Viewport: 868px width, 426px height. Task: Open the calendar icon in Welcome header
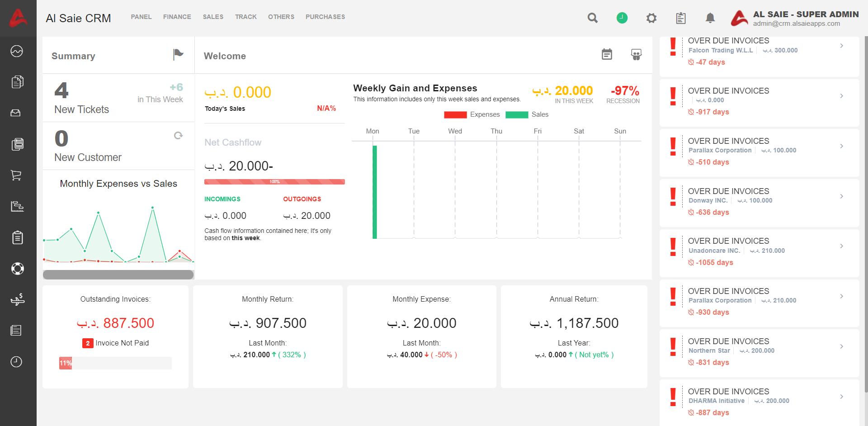pyautogui.click(x=607, y=55)
